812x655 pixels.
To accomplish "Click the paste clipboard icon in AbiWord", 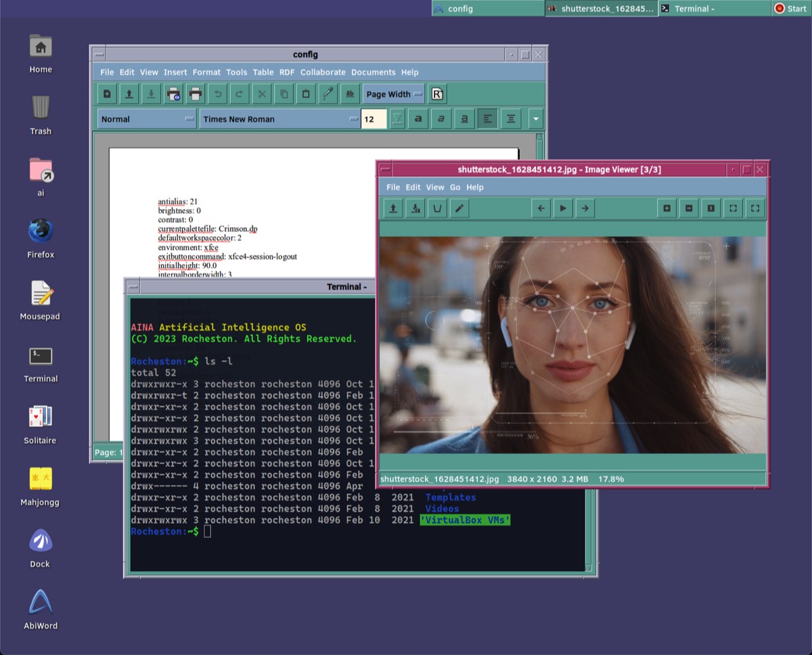I will 306,94.
